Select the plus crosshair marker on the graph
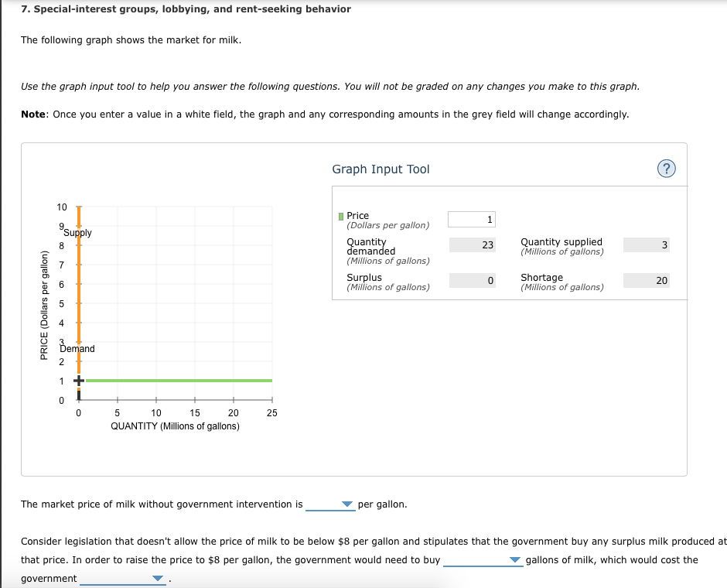The image size is (727, 588). tap(77, 380)
